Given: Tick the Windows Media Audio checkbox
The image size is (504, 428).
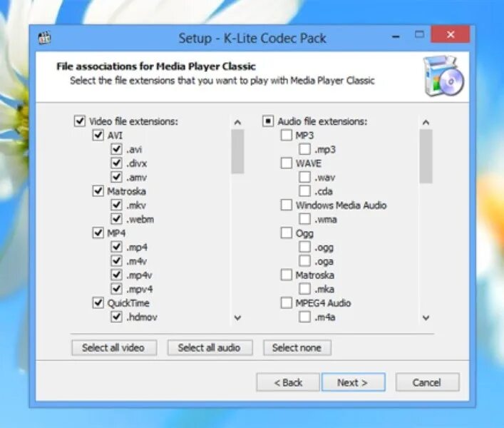Looking at the screenshot, I should coord(287,205).
